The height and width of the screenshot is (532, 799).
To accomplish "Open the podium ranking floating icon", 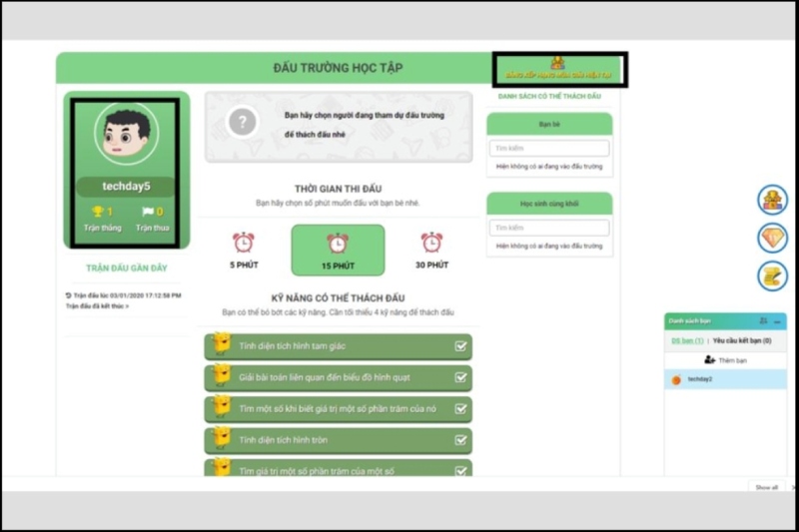I will [772, 200].
